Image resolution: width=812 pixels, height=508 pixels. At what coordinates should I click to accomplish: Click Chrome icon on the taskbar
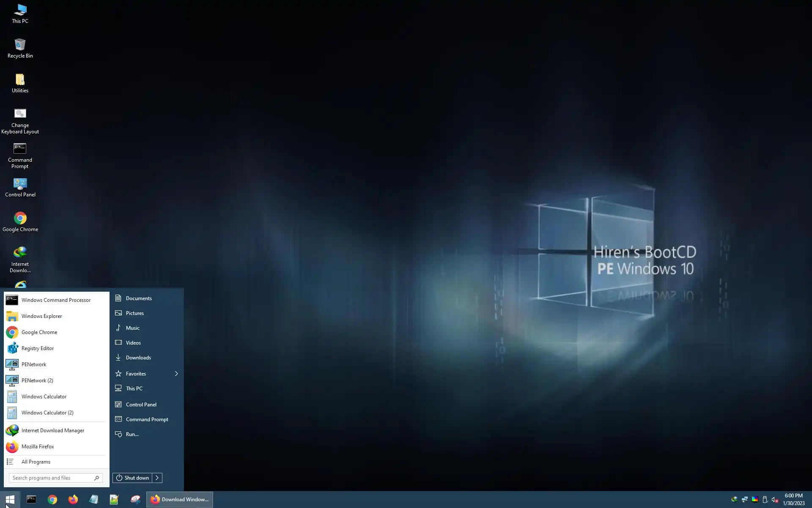click(x=52, y=500)
